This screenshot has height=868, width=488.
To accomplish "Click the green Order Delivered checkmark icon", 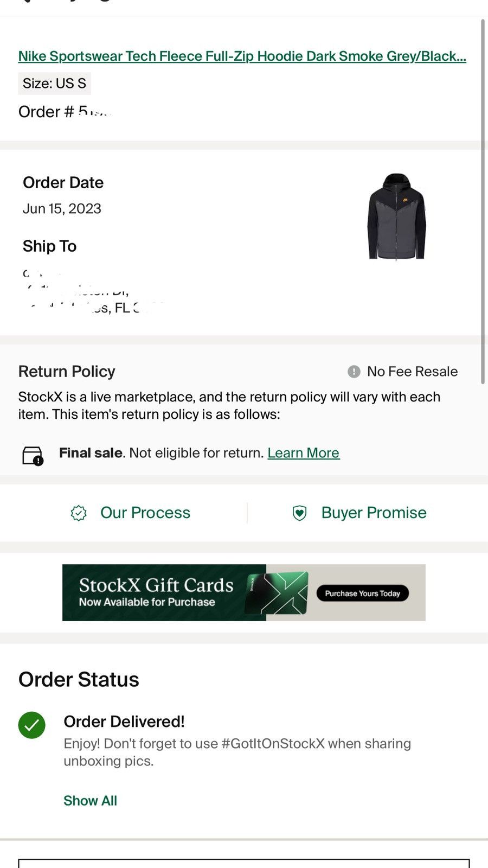I will coord(32,725).
